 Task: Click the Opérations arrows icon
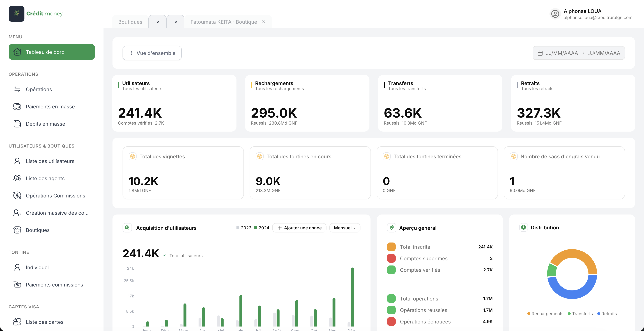pos(17,89)
